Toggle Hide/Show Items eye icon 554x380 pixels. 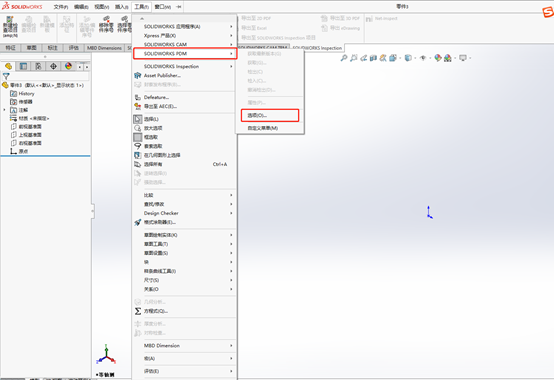click(x=423, y=58)
